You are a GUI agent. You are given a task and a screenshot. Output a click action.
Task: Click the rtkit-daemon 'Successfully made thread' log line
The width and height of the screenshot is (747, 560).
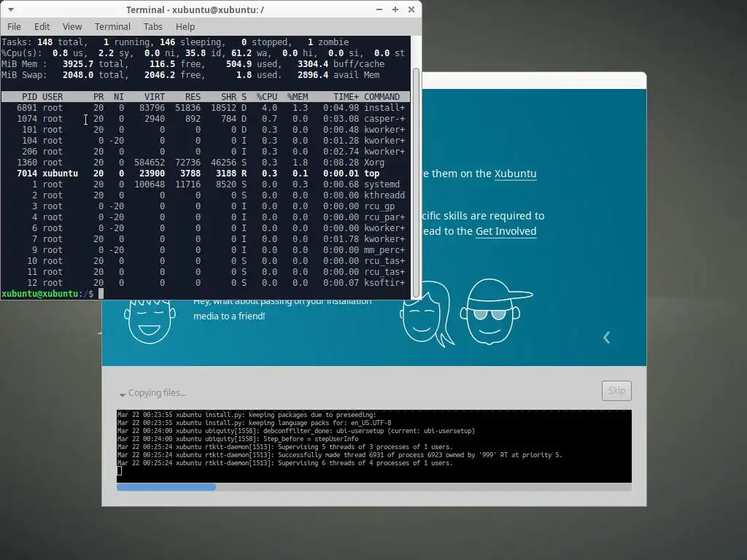point(340,455)
